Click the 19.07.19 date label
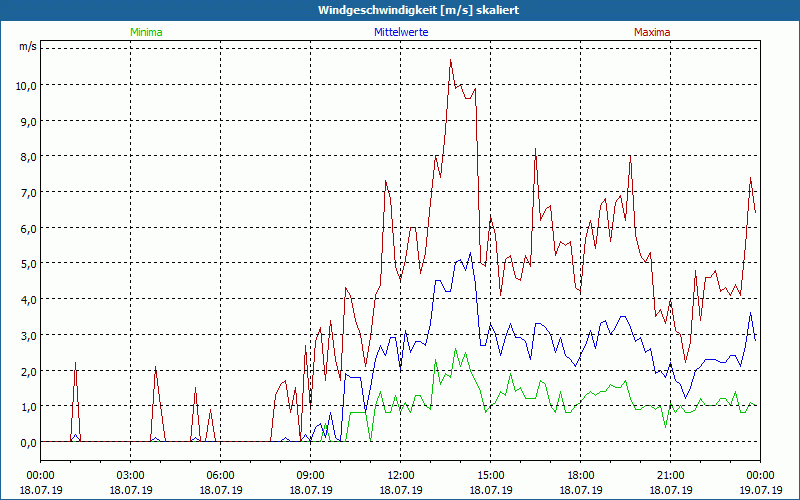The image size is (800, 500). point(761,490)
